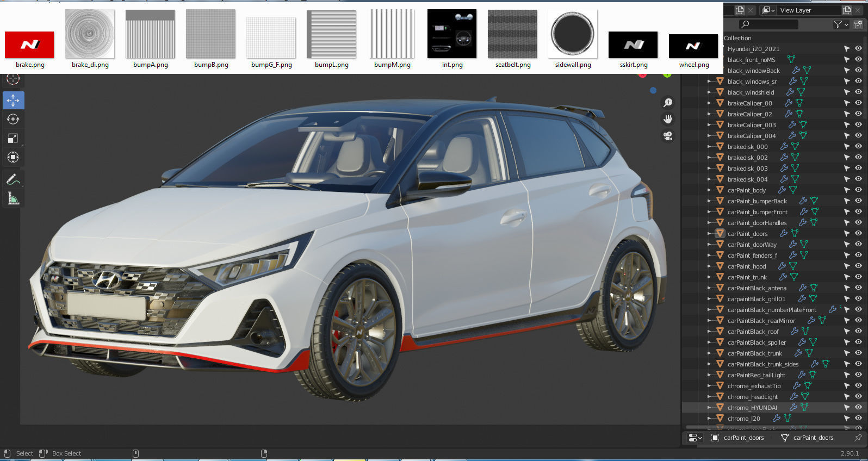
Task: Select carpaintBlack_grill01 in outliner
Action: (756, 298)
